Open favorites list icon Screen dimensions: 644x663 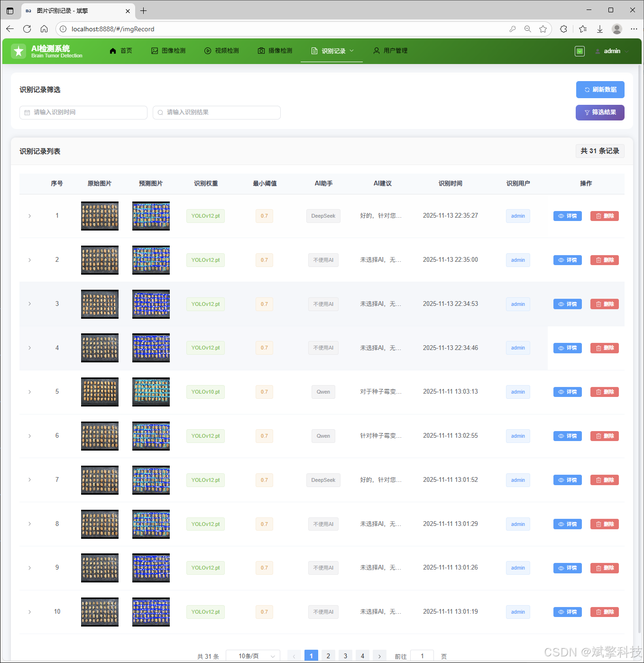tap(583, 29)
